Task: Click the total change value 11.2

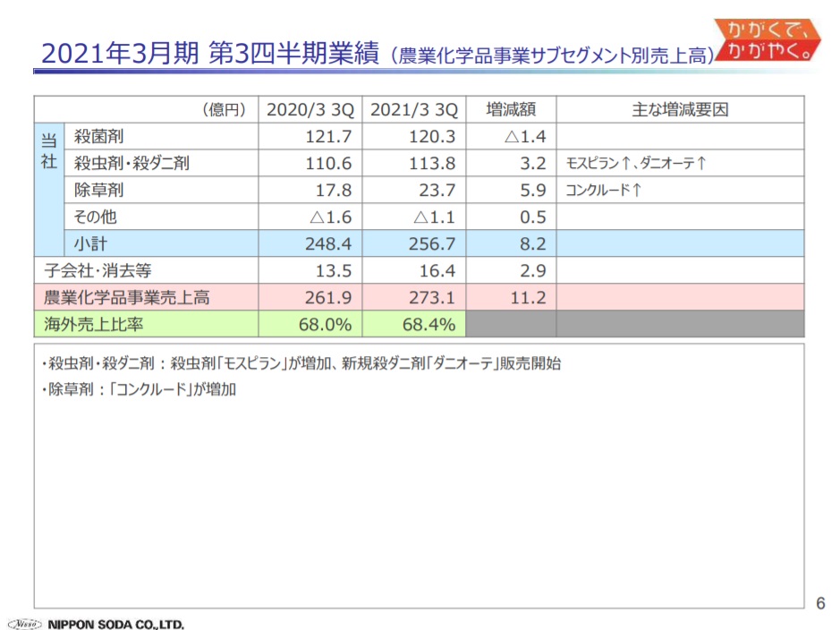Action: coord(528,297)
